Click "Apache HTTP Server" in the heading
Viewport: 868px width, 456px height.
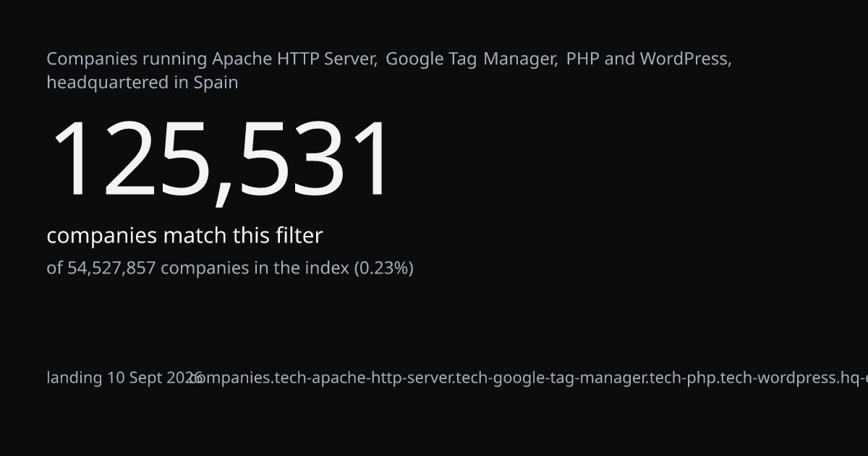293,59
